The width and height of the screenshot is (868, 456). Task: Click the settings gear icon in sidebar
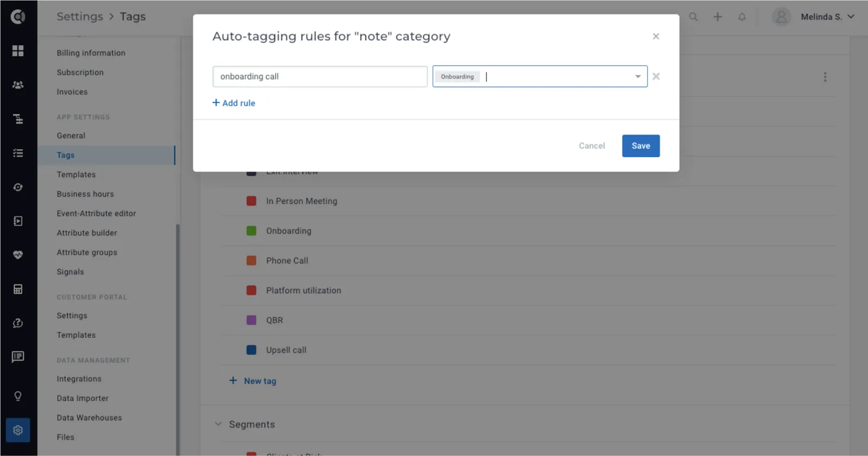pos(18,430)
